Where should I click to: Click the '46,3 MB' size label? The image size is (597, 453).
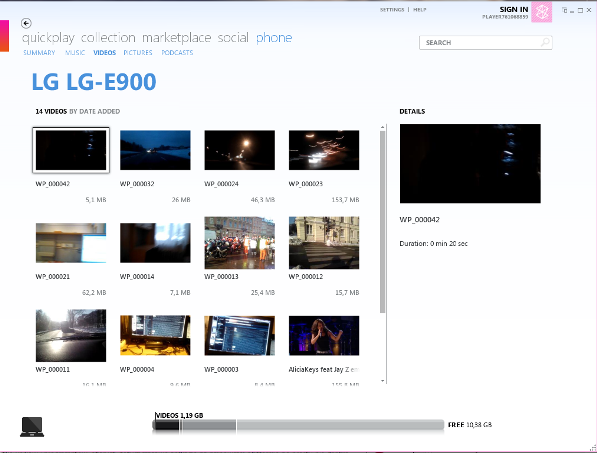click(263, 200)
